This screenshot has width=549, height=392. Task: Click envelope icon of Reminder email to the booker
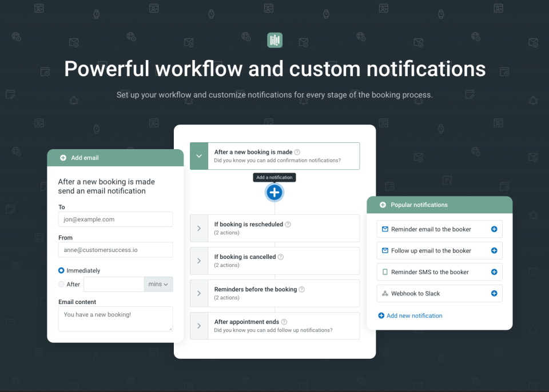(x=385, y=229)
